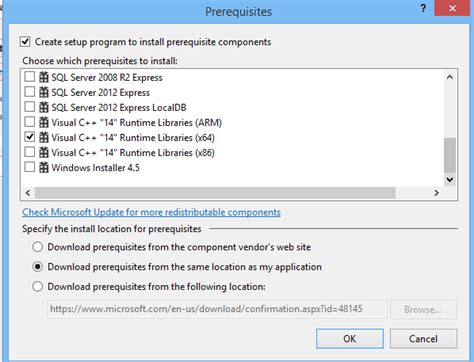
Task: Click the list's scroll down arrow
Action: pyautogui.click(x=450, y=180)
